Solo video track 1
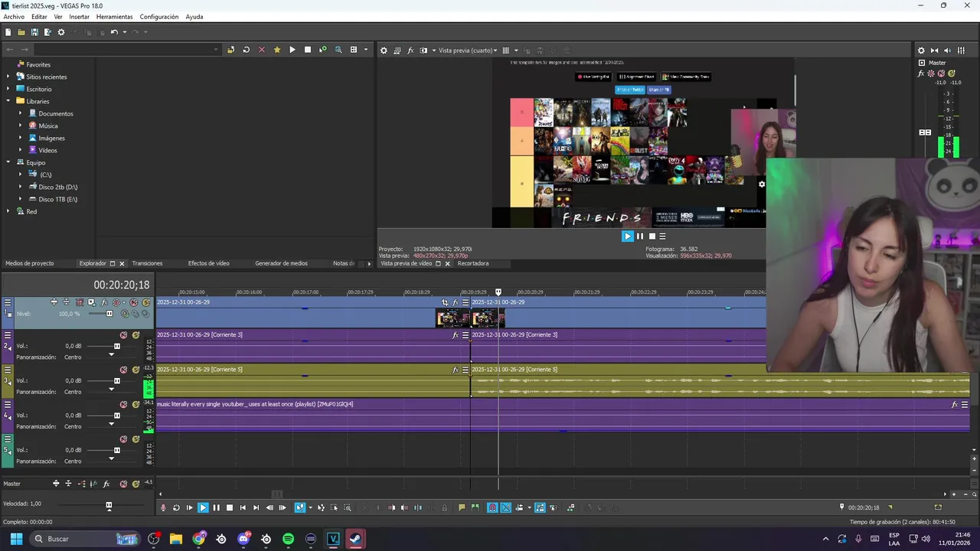This screenshot has height=551, width=980. click(145, 302)
